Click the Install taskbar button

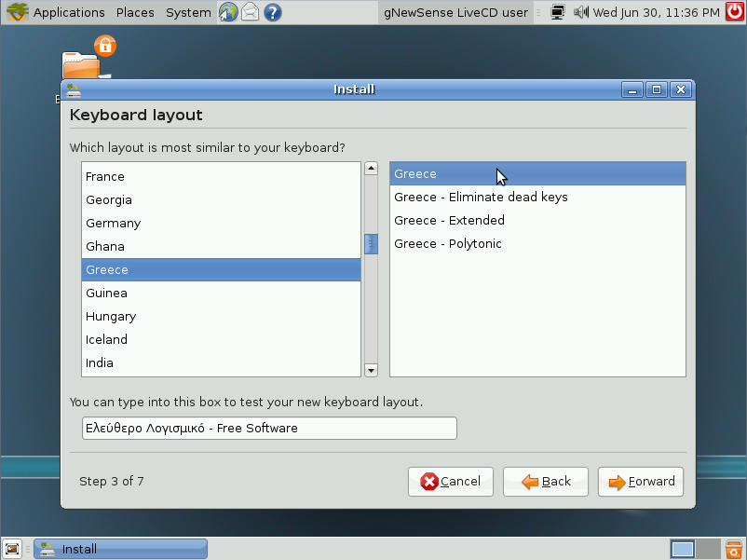120,549
